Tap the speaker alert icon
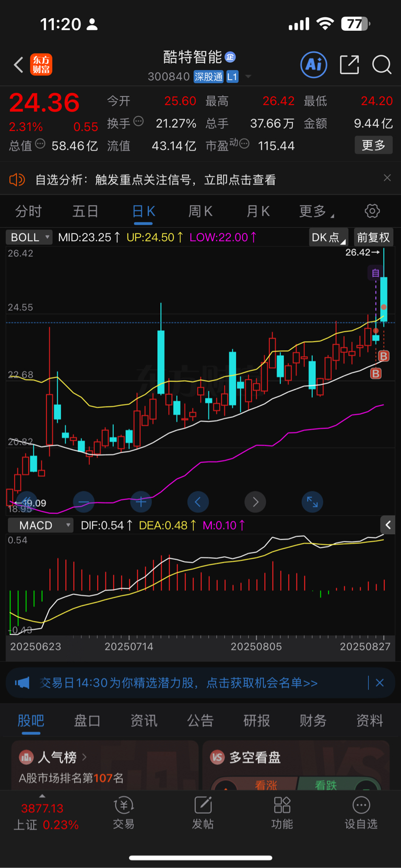The image size is (401, 868). coord(17,180)
